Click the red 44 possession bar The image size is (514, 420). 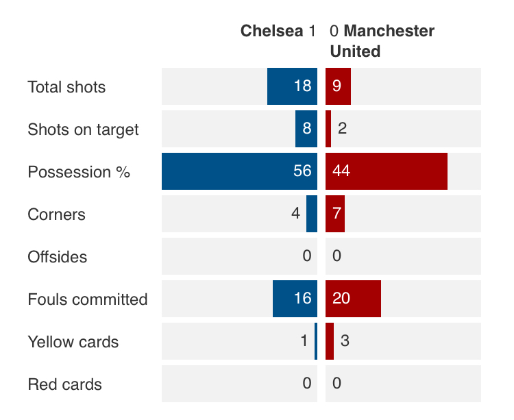pos(387,171)
